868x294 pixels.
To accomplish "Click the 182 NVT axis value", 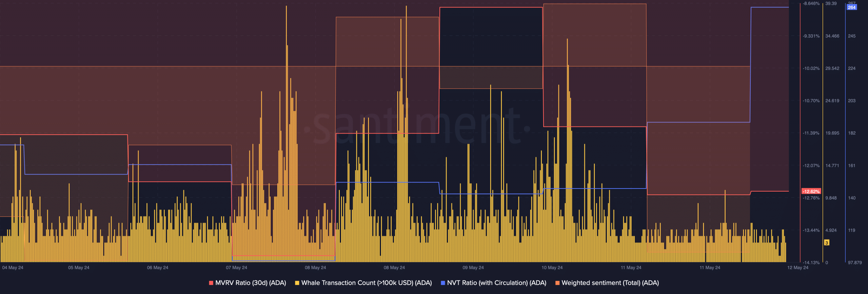I will point(852,133).
